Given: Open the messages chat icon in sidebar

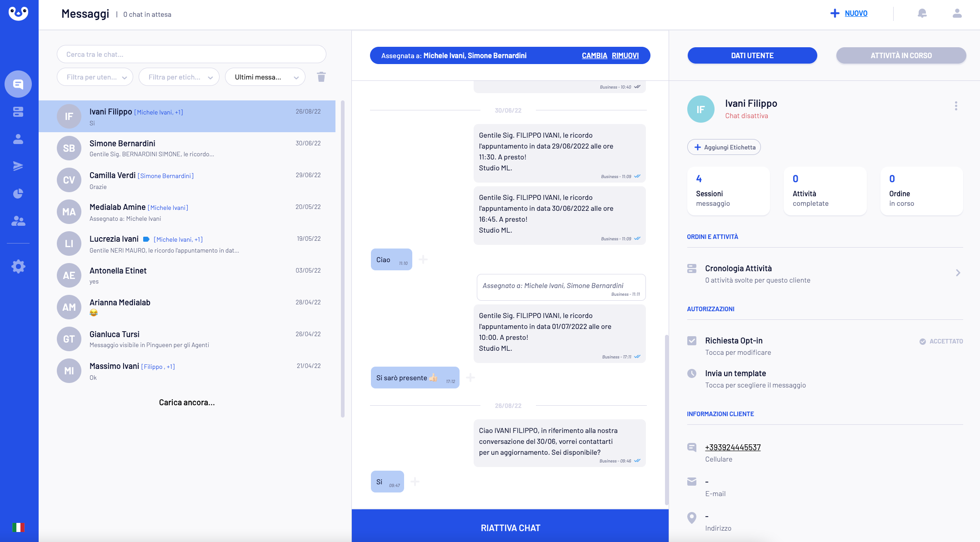Looking at the screenshot, I should pos(18,84).
